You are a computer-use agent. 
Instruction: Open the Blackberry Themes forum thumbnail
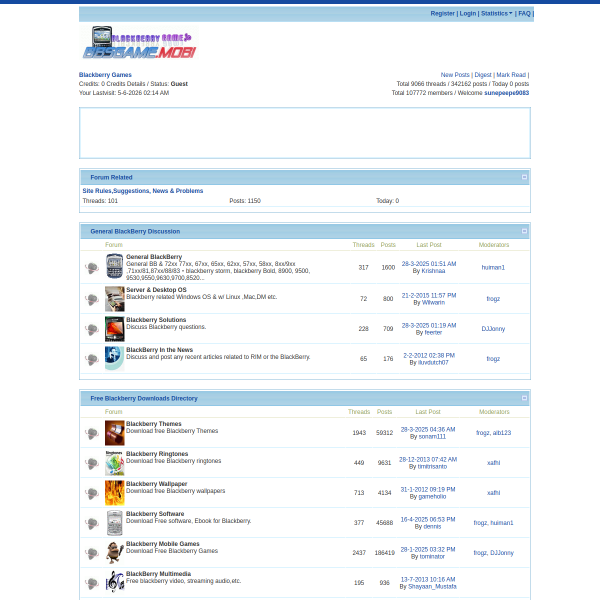[x=114, y=433]
